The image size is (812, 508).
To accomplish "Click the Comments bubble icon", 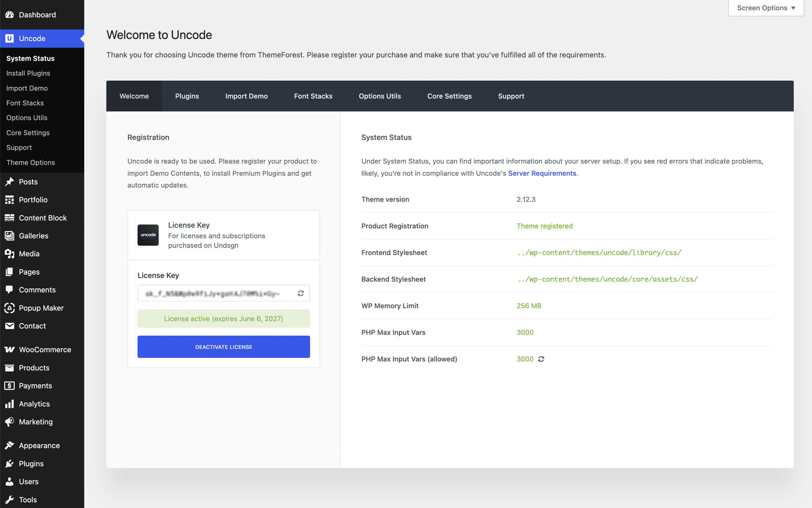I will (9, 290).
